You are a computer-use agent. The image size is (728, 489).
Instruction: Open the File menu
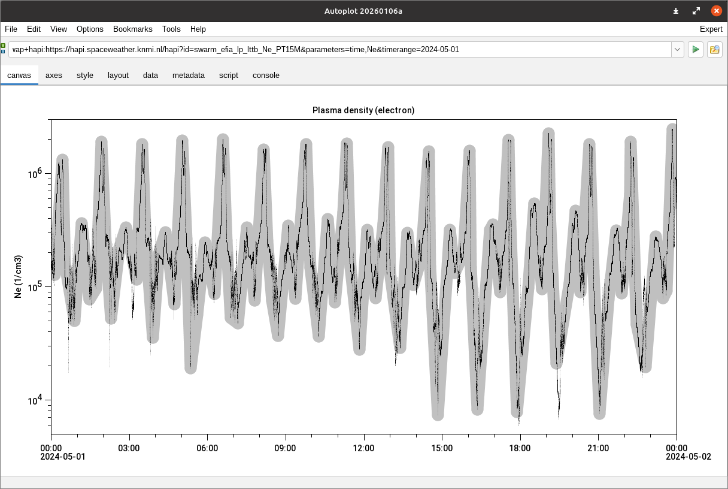coord(11,30)
